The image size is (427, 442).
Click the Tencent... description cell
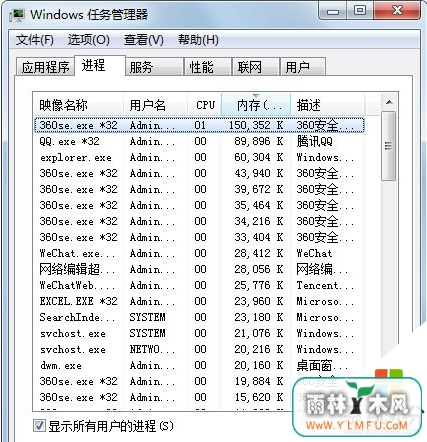[x=325, y=286]
